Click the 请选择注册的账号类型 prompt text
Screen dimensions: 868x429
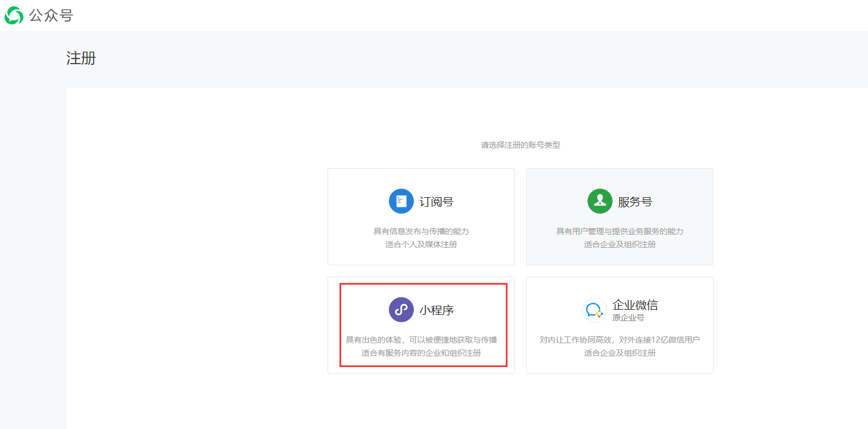(x=521, y=145)
